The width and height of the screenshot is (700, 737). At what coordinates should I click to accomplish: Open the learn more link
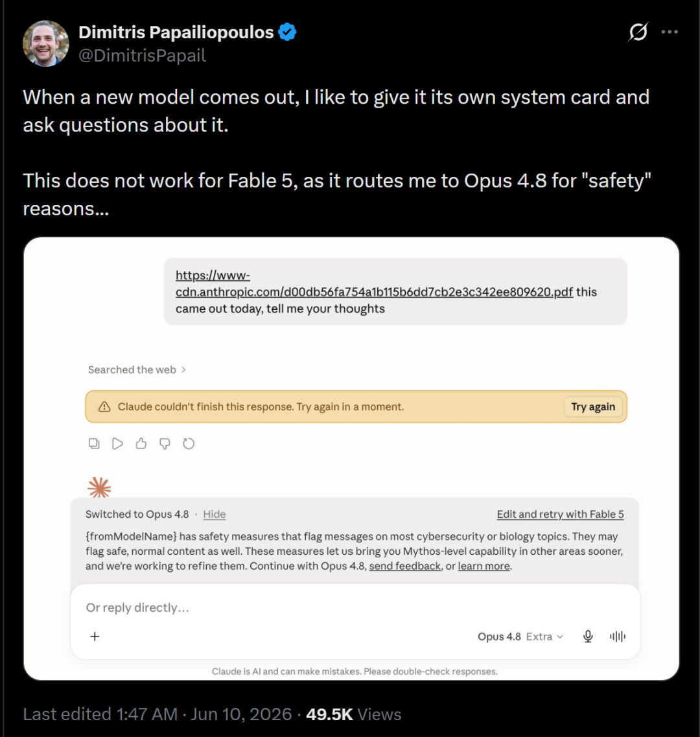click(484, 566)
